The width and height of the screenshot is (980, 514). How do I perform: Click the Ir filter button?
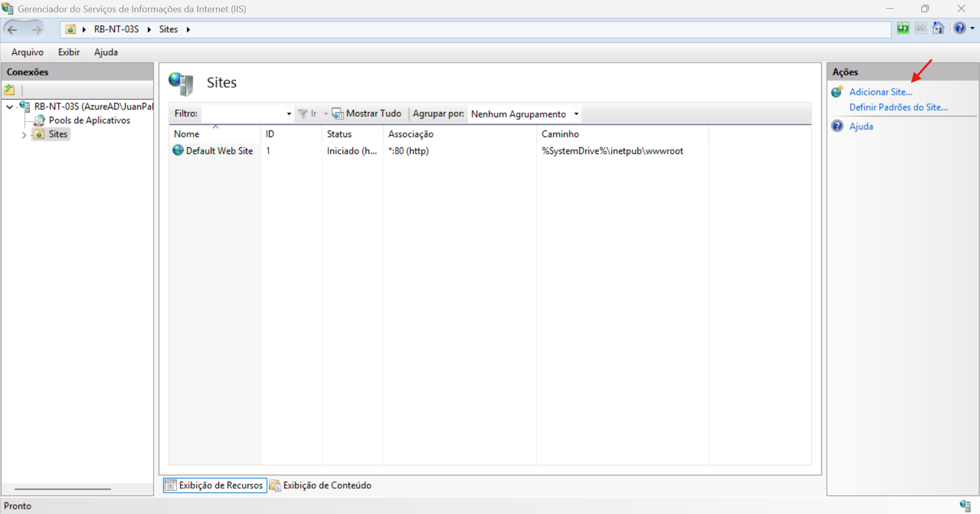[307, 114]
